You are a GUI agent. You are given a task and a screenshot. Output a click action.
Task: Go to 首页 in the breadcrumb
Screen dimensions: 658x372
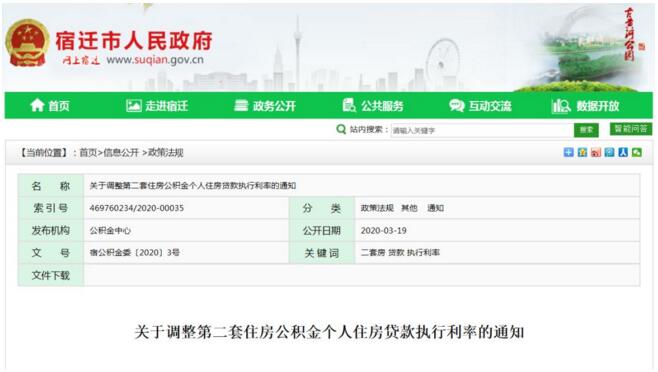click(x=88, y=153)
